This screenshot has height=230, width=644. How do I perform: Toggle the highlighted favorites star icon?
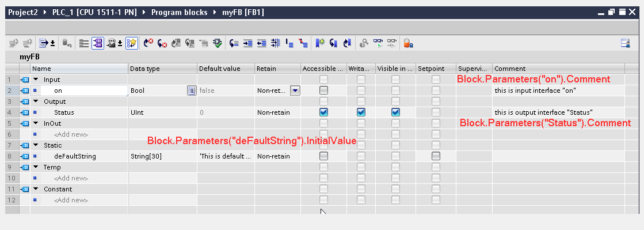tap(131, 43)
